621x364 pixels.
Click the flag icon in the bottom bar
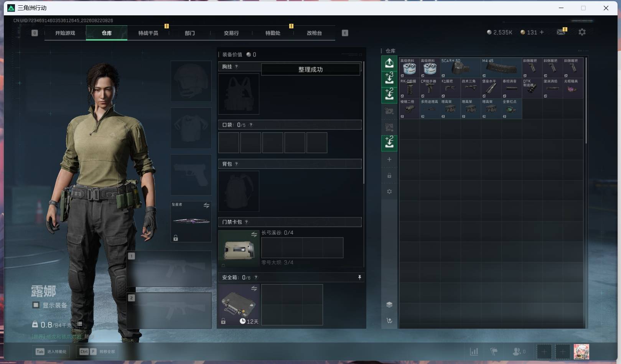(x=494, y=351)
